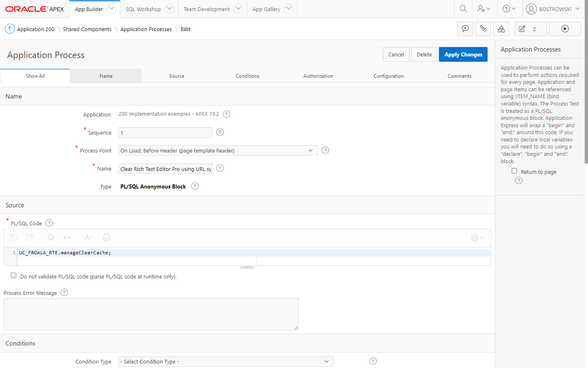Go to Shared Components breadcrumb
This screenshot has height=368, width=588.
[x=87, y=29]
